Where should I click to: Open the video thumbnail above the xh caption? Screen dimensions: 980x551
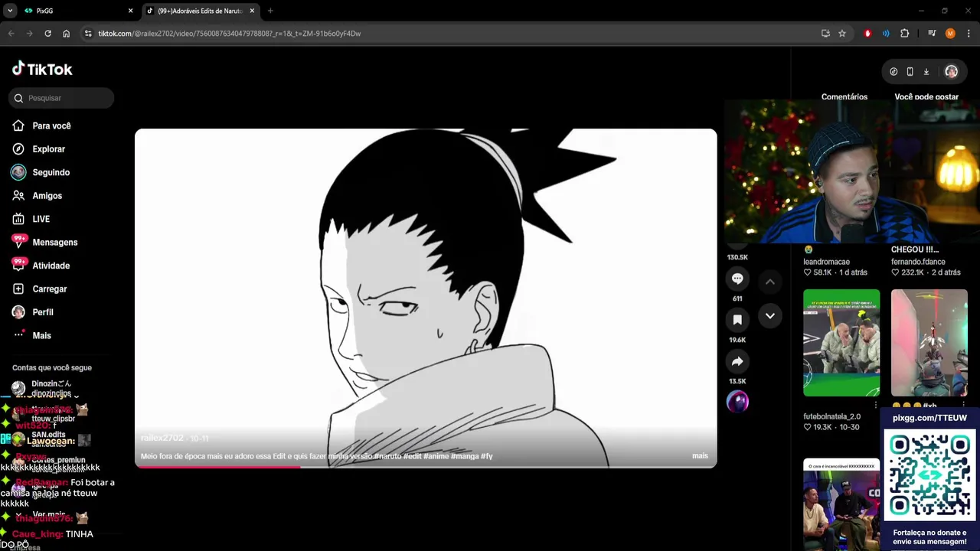929,343
